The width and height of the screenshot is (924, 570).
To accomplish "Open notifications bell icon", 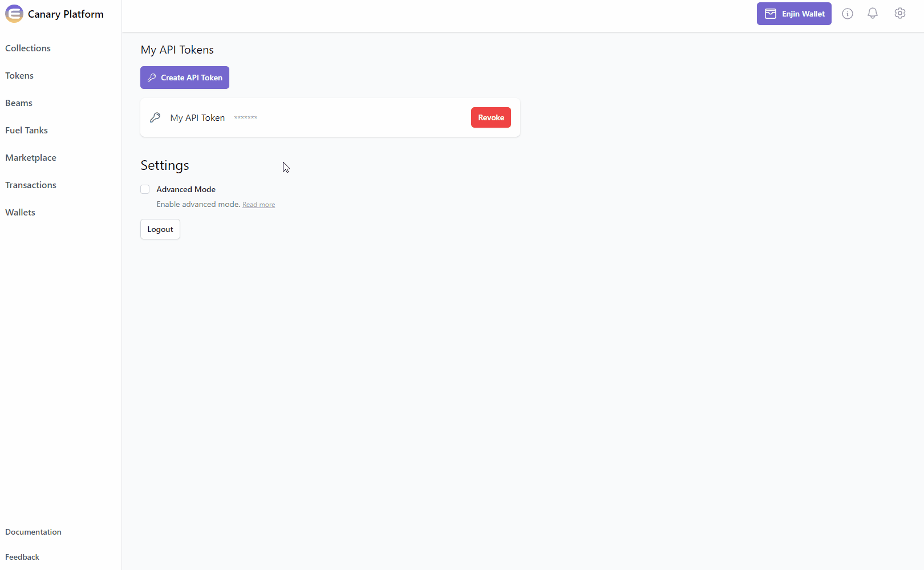I will [873, 14].
